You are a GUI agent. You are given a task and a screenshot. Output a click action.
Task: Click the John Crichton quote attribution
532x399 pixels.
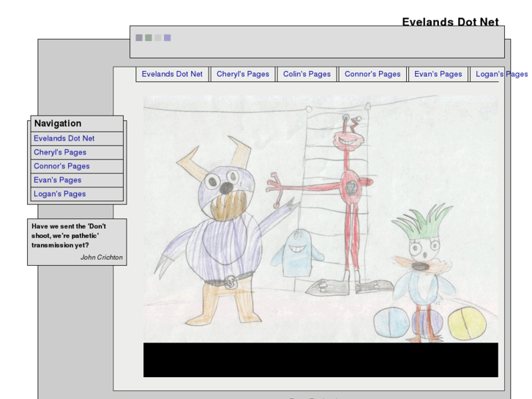coord(102,258)
